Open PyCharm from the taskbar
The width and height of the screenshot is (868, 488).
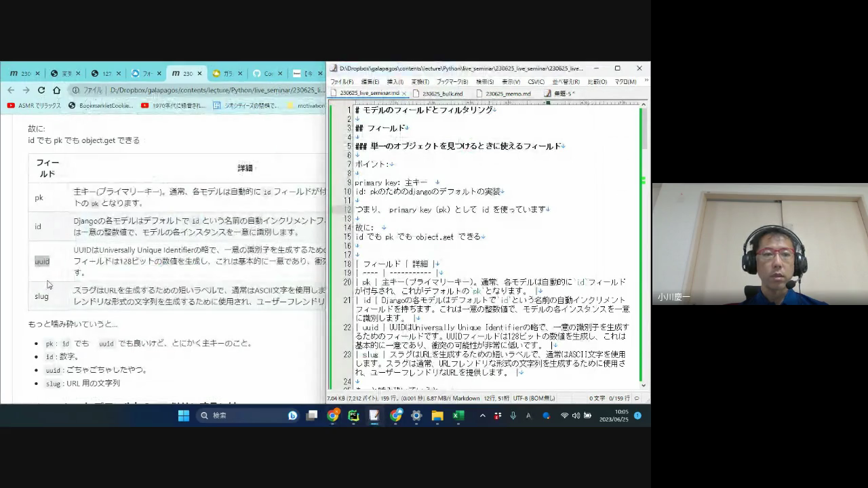[x=353, y=415]
